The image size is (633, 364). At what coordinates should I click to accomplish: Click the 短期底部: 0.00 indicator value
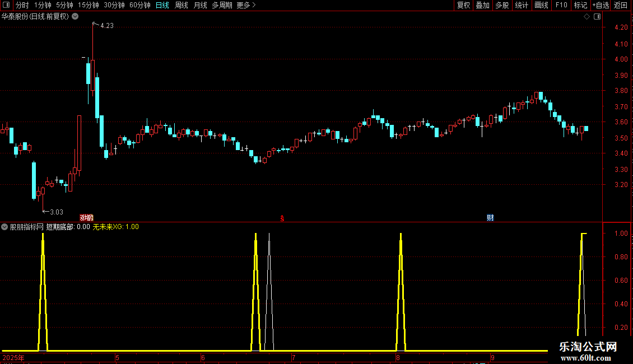pos(68,227)
